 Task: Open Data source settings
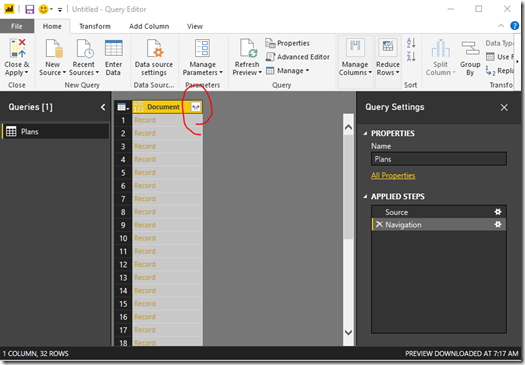click(154, 57)
